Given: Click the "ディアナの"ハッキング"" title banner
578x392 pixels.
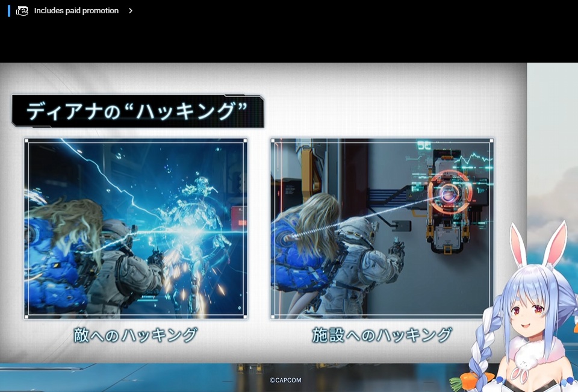Looking at the screenshot, I should (x=138, y=111).
